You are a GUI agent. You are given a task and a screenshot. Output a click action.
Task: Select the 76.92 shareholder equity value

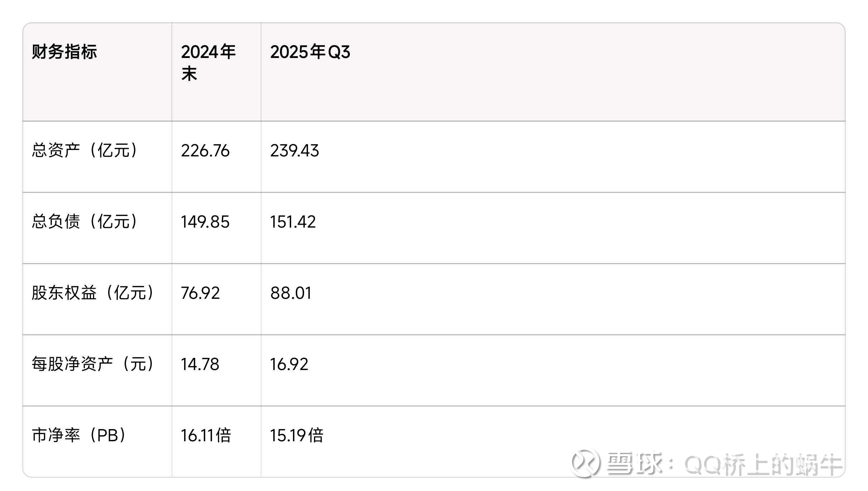click(200, 293)
